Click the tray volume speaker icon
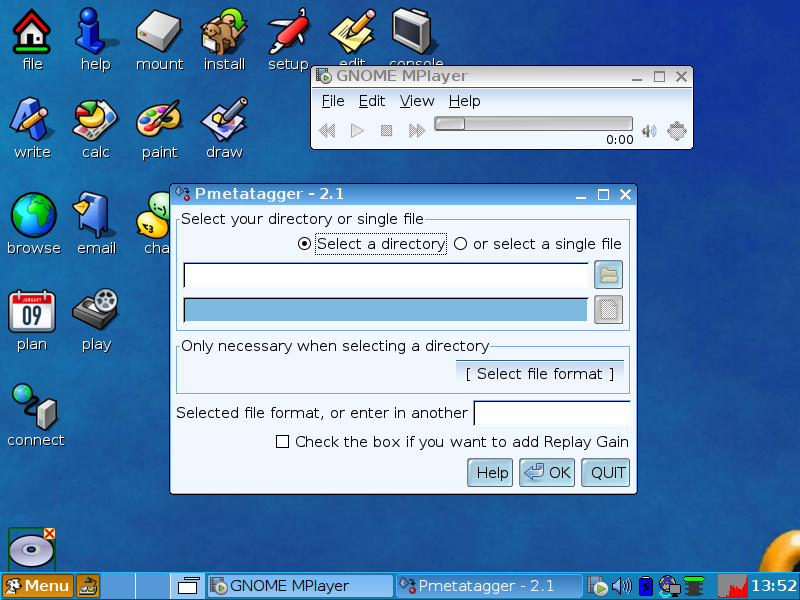The width and height of the screenshot is (800, 600). [x=621, y=586]
